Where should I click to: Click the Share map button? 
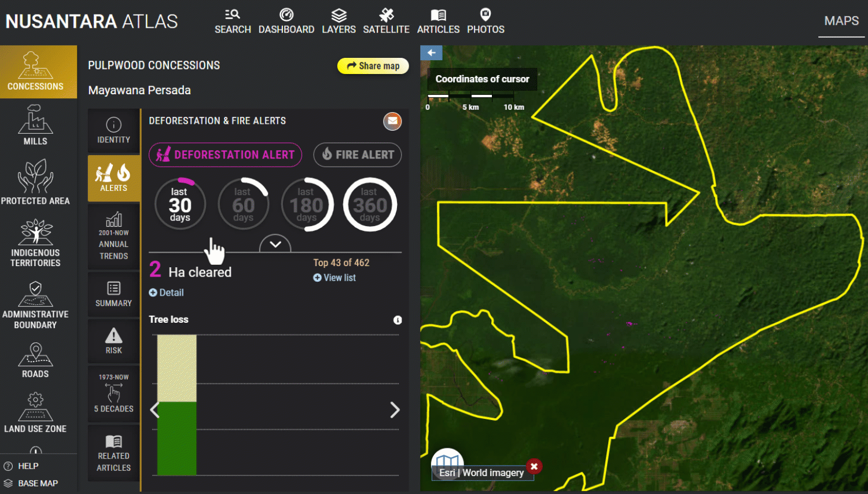point(373,66)
